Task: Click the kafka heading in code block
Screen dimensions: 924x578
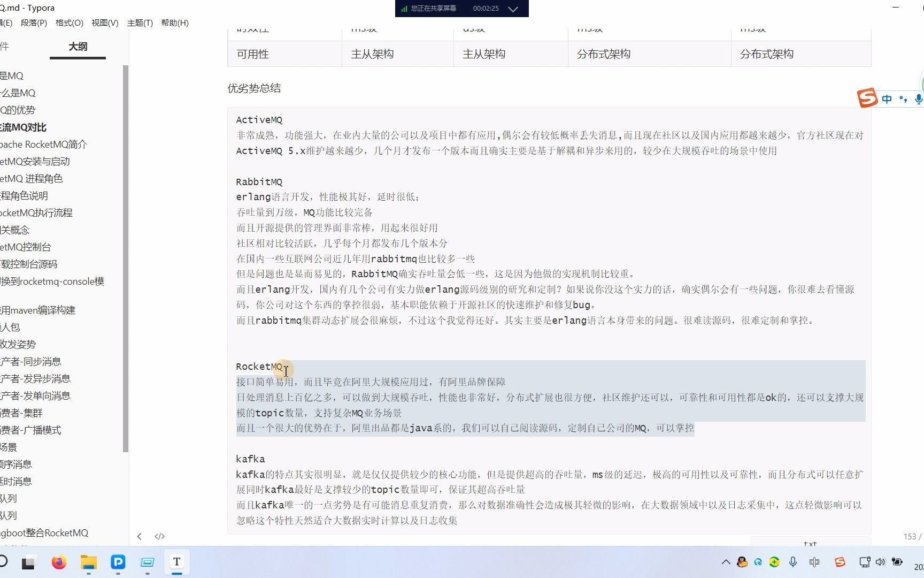Action: (x=250, y=459)
